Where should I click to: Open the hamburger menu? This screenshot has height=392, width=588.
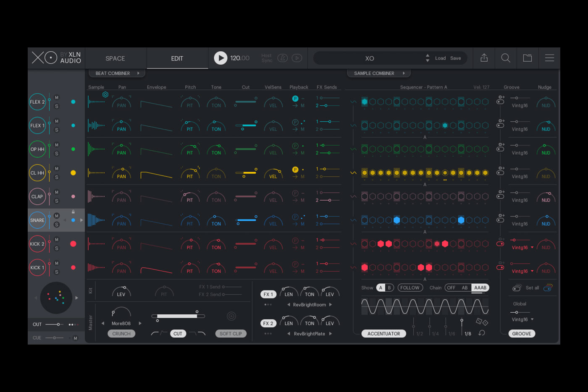[x=549, y=58]
